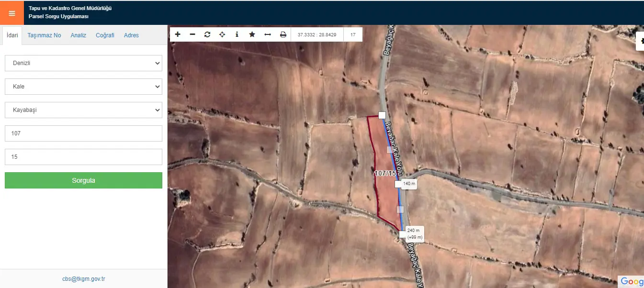
Task: Click the block number field containing 107
Action: click(83, 133)
